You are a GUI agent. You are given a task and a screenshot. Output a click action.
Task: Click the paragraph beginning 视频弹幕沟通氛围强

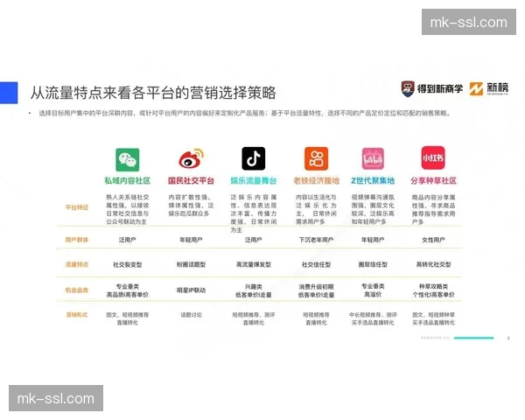click(373, 209)
